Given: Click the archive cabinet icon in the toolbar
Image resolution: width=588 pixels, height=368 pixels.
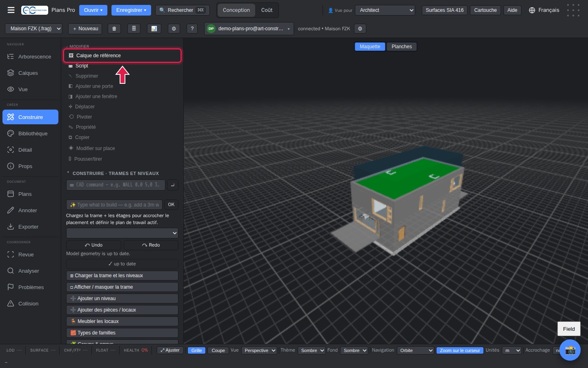Looking at the screenshot, I should 134,29.
